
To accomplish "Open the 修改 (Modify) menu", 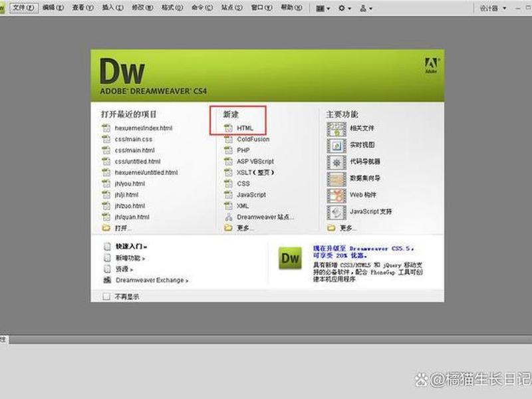I will tap(142, 7).
